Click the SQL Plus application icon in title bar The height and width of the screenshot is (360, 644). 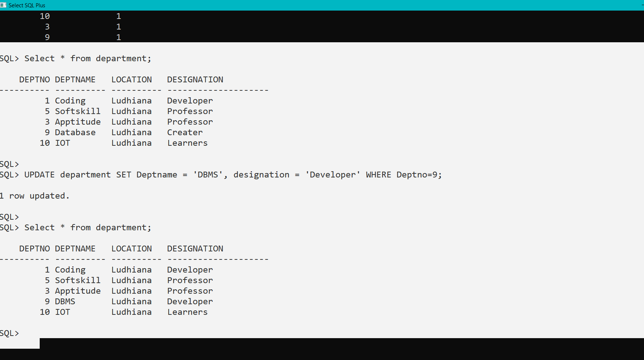point(4,5)
